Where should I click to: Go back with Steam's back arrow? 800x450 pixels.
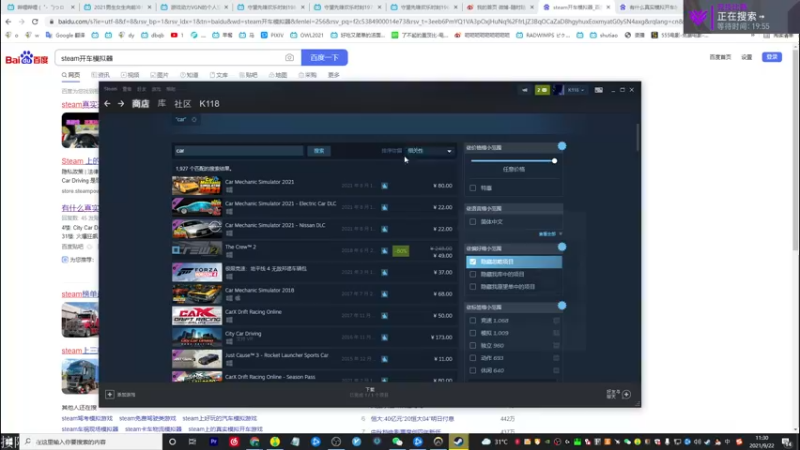pyautogui.click(x=107, y=104)
